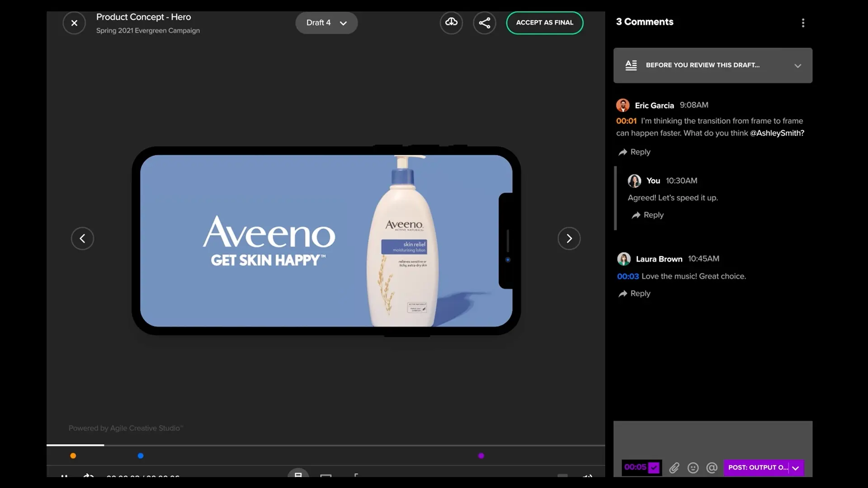Click your own avatar in the reply
Image resolution: width=868 pixels, height=488 pixels.
[634, 181]
